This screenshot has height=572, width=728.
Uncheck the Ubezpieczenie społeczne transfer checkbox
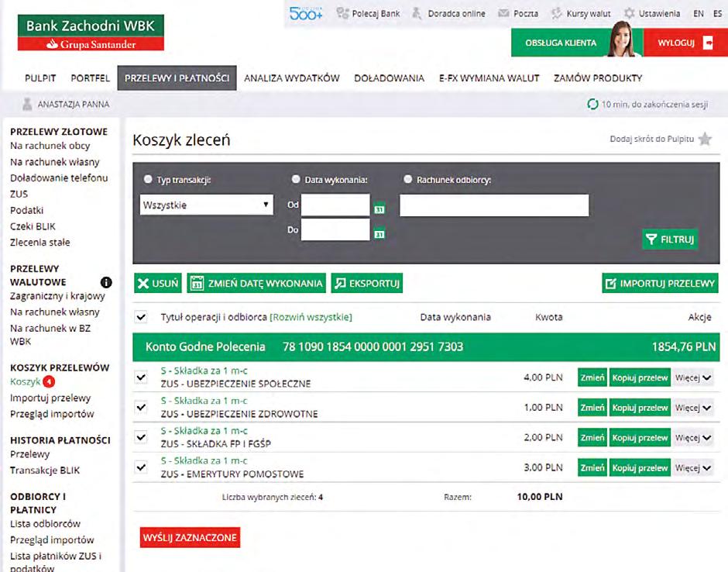tap(141, 377)
